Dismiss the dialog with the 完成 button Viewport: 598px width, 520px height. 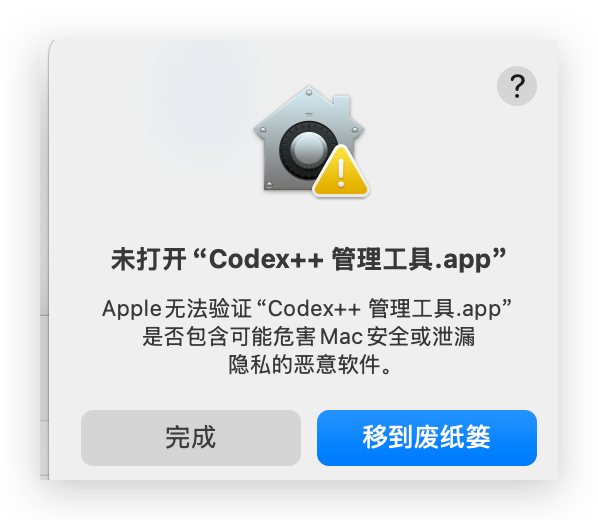point(191,438)
